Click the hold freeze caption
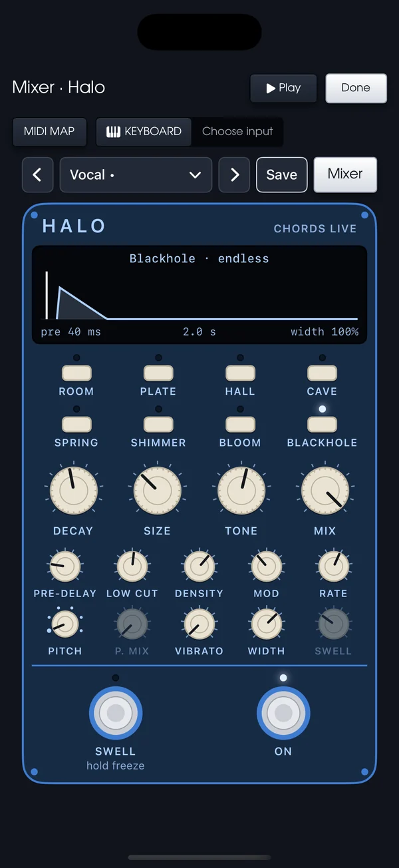Image resolution: width=399 pixels, height=868 pixels. point(116,765)
